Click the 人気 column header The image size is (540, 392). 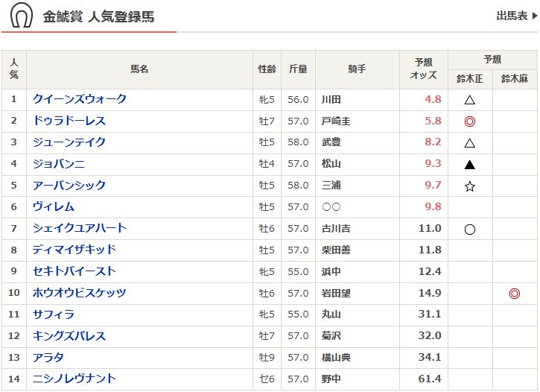point(14,69)
